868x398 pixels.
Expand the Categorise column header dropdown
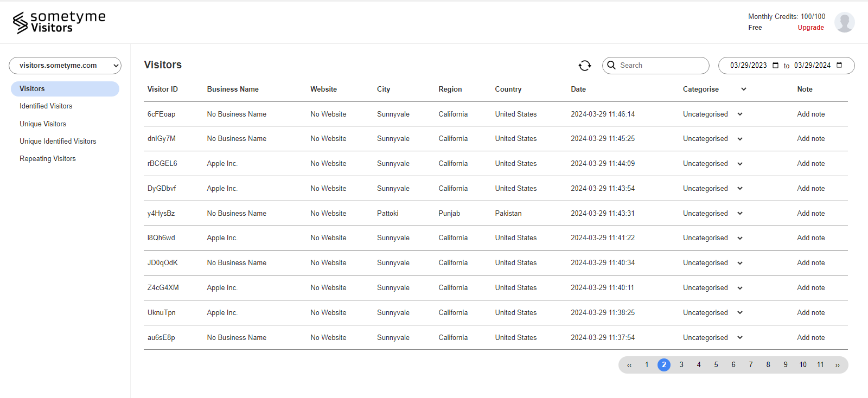(x=744, y=89)
